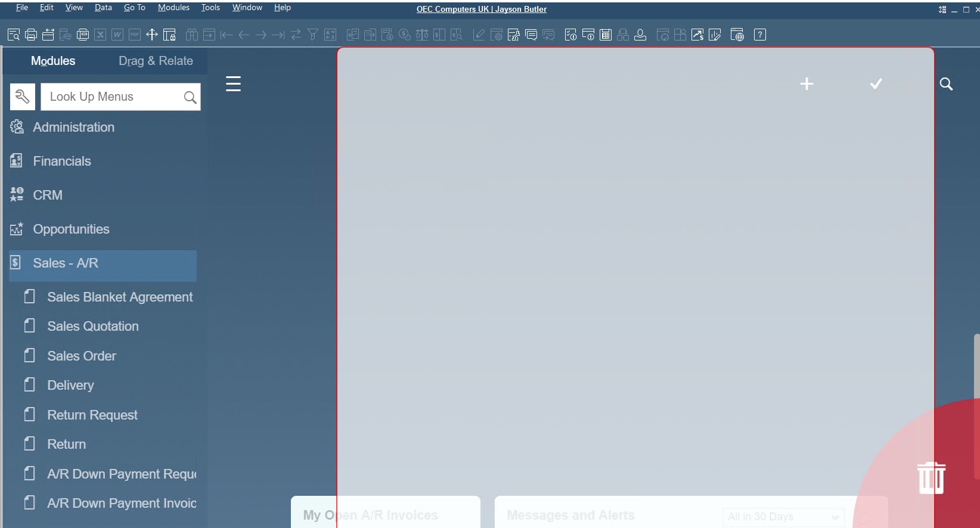Viewport: 980px width, 528px height.
Task: Switch to the Drag & Relate tab
Action: pos(156,61)
